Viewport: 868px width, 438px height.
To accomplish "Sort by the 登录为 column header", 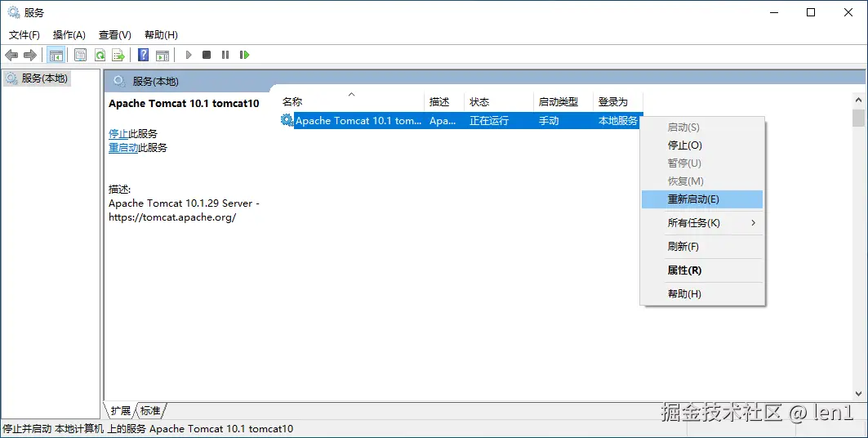I will [618, 101].
